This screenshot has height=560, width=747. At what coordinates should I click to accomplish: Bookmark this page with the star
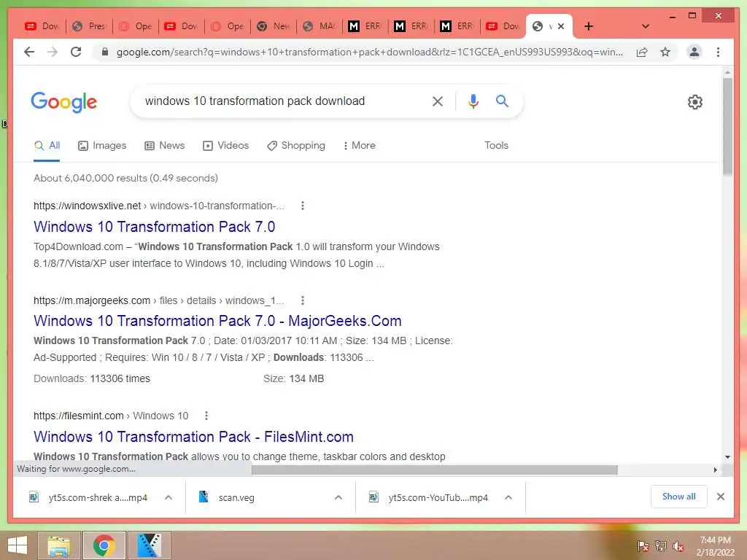pyautogui.click(x=665, y=52)
